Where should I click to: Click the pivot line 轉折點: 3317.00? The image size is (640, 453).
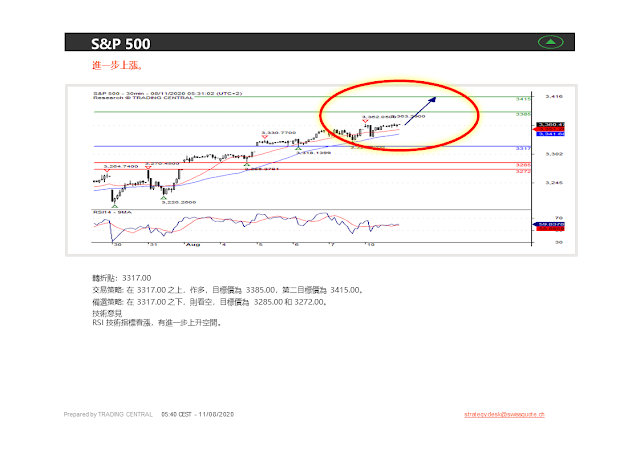click(x=122, y=278)
